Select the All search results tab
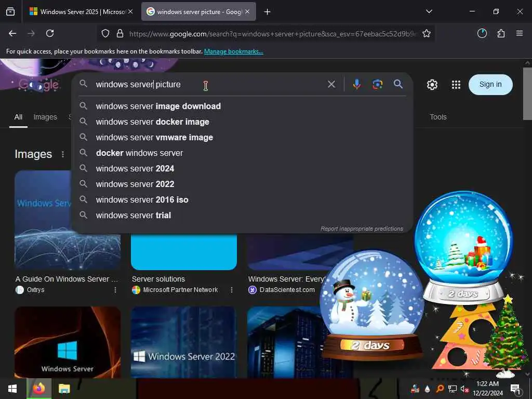The width and height of the screenshot is (532, 399). pos(18,117)
